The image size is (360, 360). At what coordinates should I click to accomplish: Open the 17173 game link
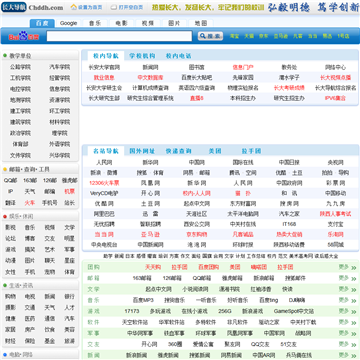(132, 311)
